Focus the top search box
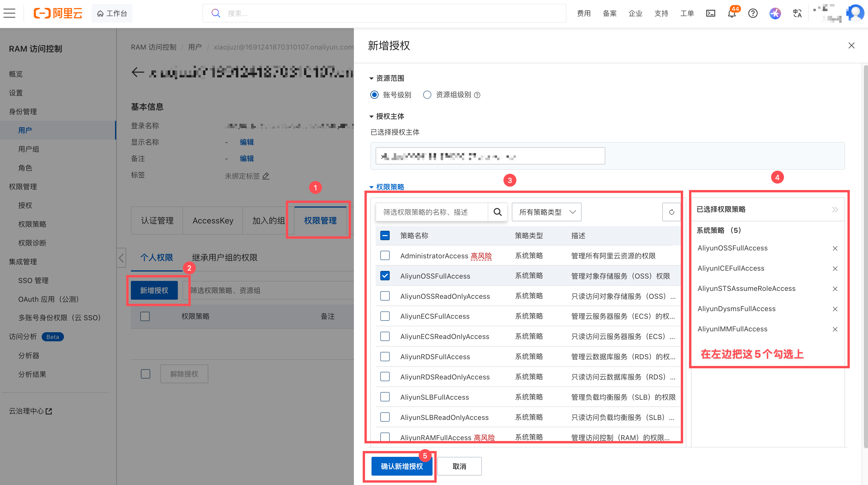 tap(384, 13)
